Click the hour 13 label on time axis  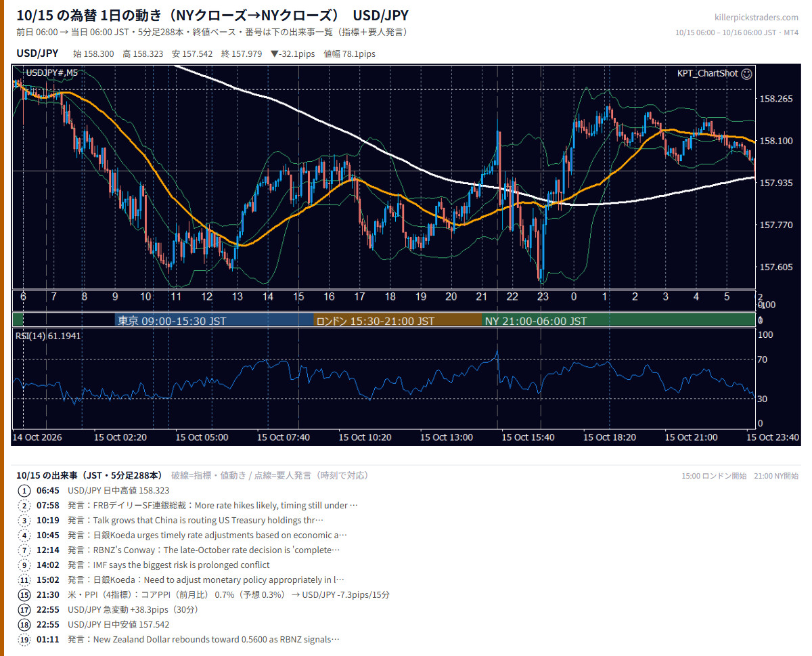click(237, 297)
